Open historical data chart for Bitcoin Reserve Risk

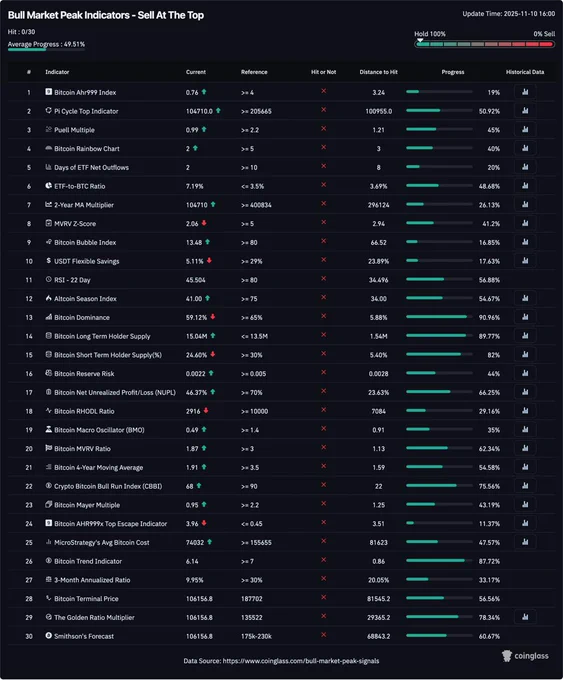525,373
